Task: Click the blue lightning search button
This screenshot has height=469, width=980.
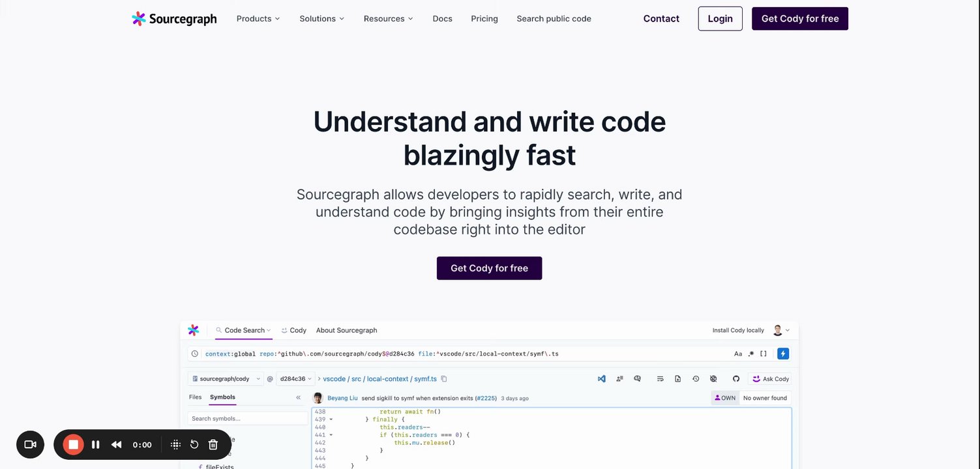Action: (x=783, y=354)
